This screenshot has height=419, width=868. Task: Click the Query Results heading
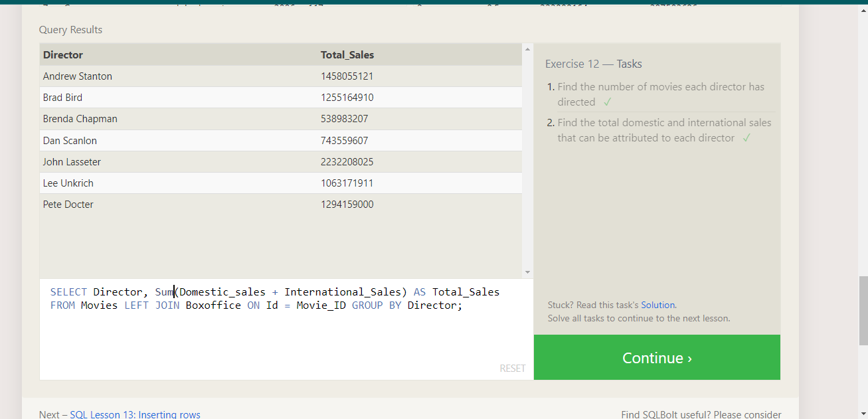[x=70, y=29]
